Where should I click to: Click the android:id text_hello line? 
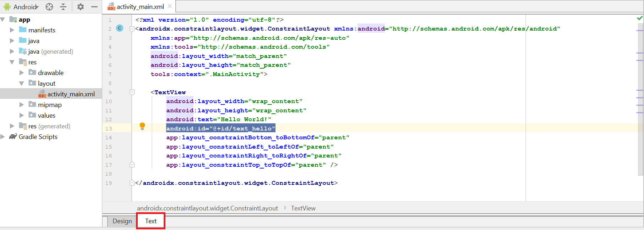click(x=220, y=129)
